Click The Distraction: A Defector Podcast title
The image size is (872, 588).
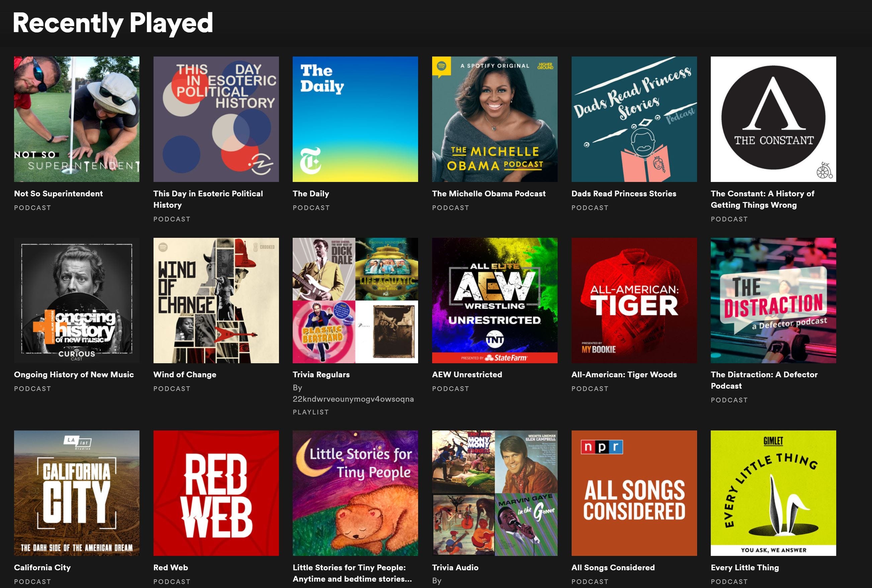tap(764, 380)
